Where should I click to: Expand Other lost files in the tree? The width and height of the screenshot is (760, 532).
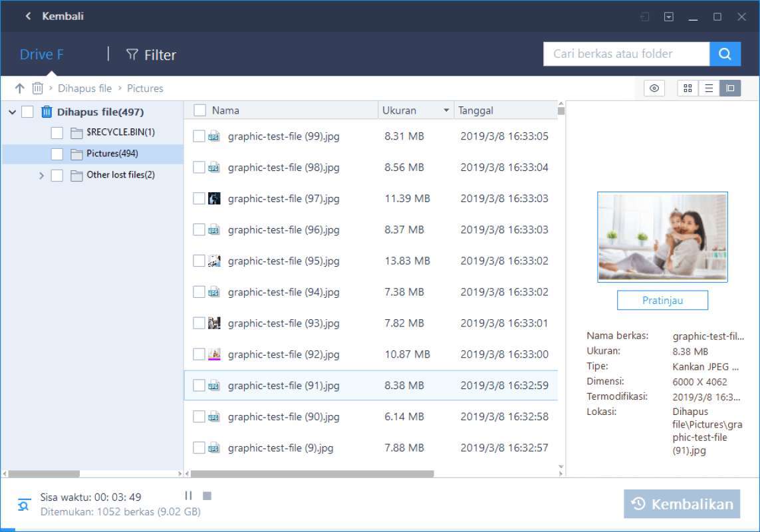point(42,175)
